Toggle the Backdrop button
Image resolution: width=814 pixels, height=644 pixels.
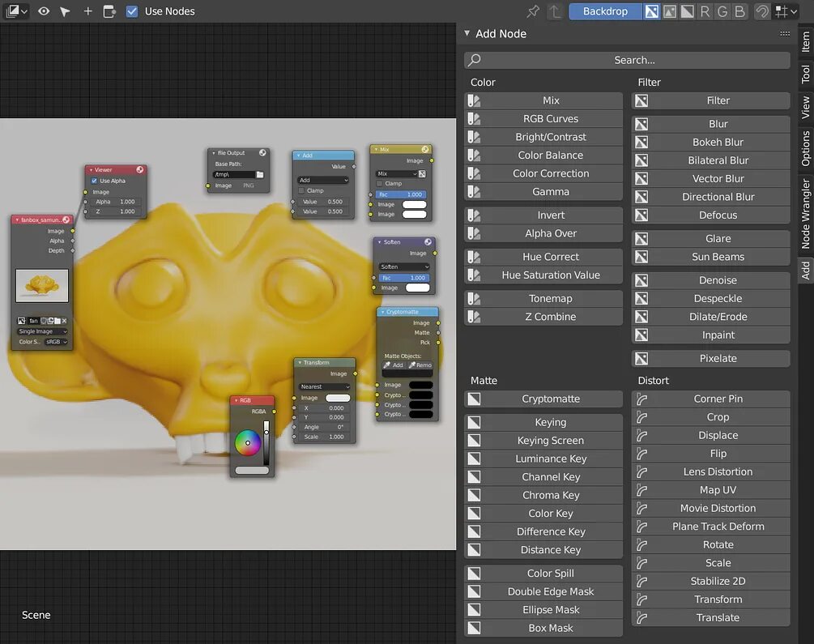point(605,11)
